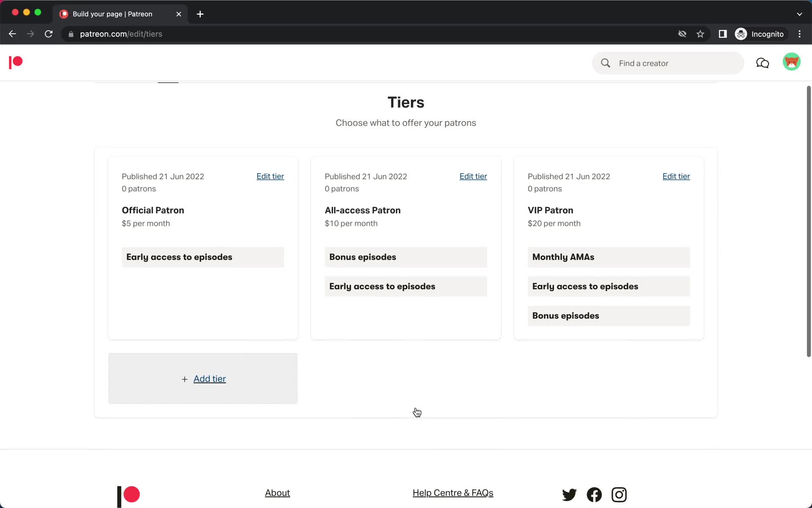The width and height of the screenshot is (812, 508).
Task: Navigate to patreon.com/edit/tiers address bar
Action: [121, 33]
